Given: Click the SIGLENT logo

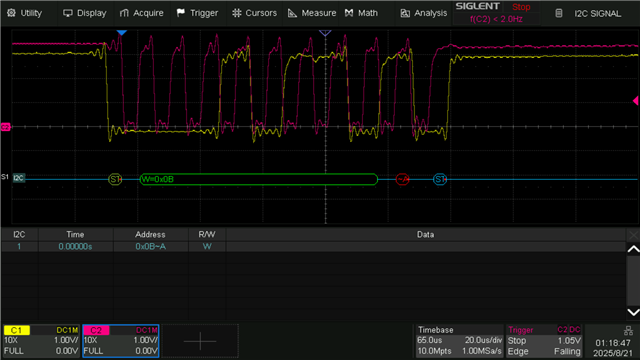Looking at the screenshot, I should [478, 6].
